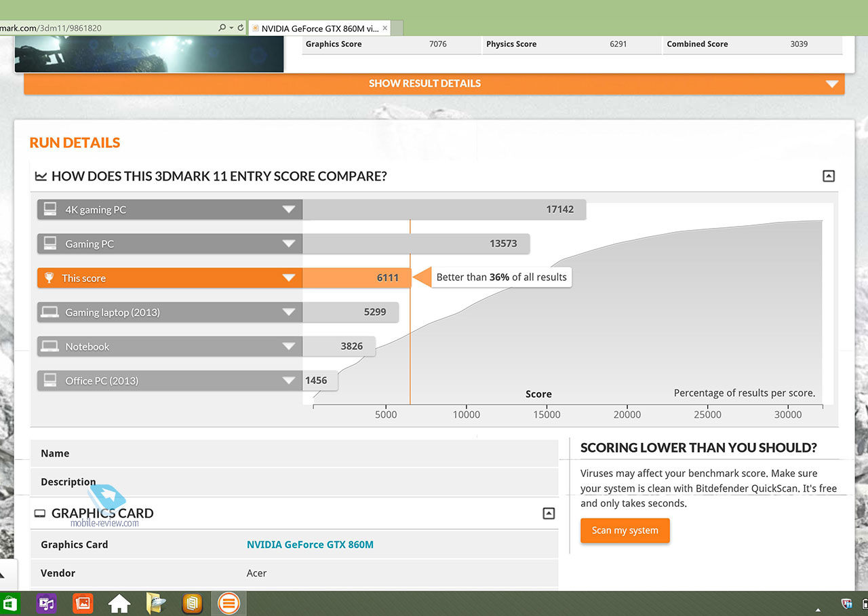Screen dimensions: 868x616
Task: Click the 5299 Gaming laptop score value
Action: coord(375,312)
